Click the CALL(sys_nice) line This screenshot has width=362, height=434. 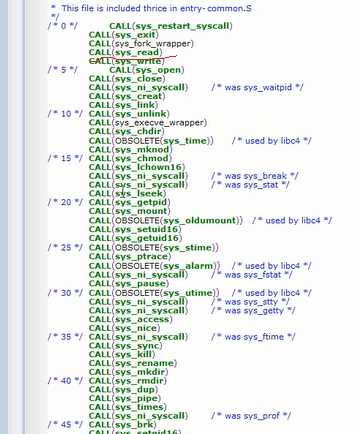[124, 328]
